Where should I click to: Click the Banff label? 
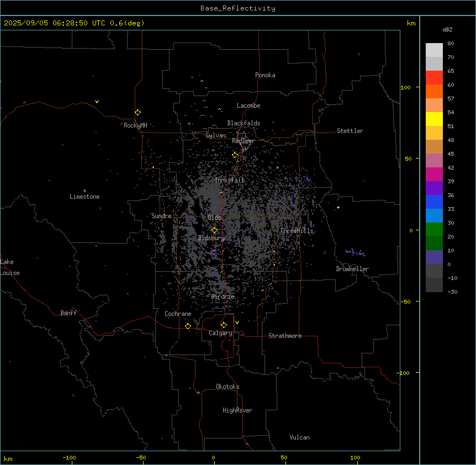click(68, 313)
